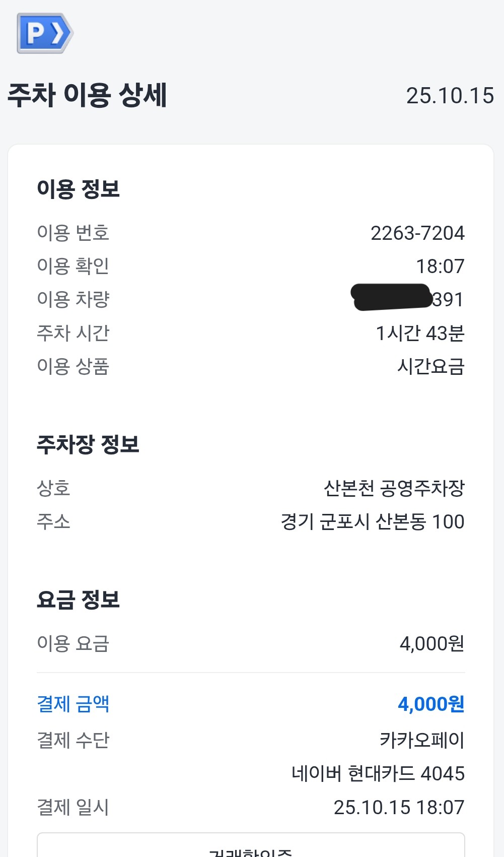Screen dimensions: 504x857
Task: Click the address 경기 군포시 산본동 100
Action: click(372, 521)
